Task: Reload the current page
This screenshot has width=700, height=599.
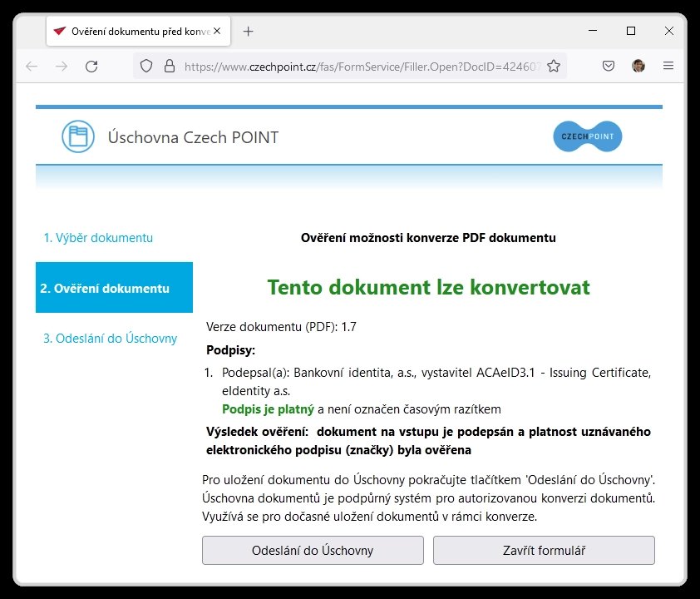Action: click(91, 67)
